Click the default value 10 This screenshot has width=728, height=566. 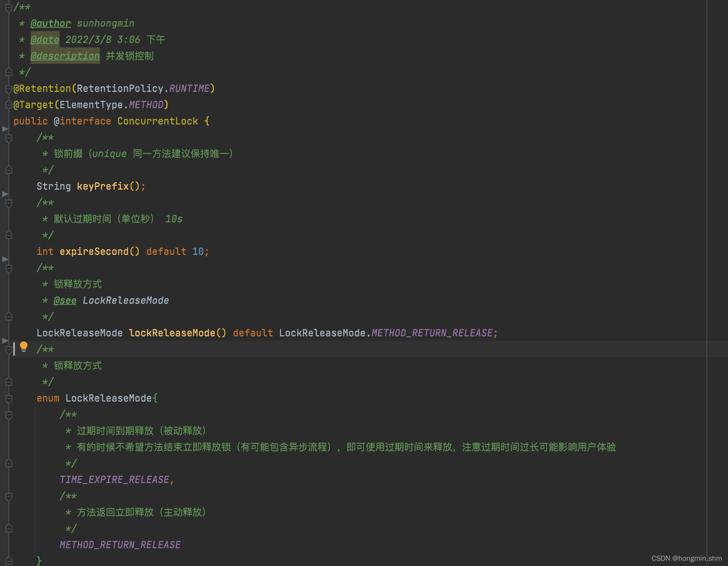[x=198, y=252]
